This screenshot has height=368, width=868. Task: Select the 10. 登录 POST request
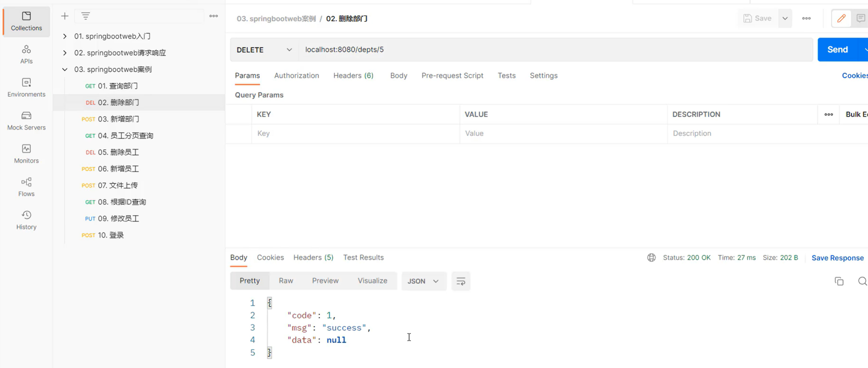139,235
